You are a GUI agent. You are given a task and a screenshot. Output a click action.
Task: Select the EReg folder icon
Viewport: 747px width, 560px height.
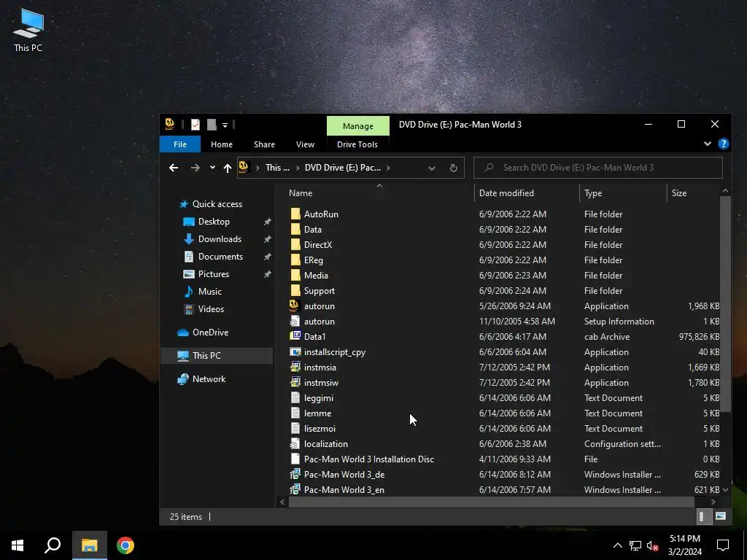point(295,260)
